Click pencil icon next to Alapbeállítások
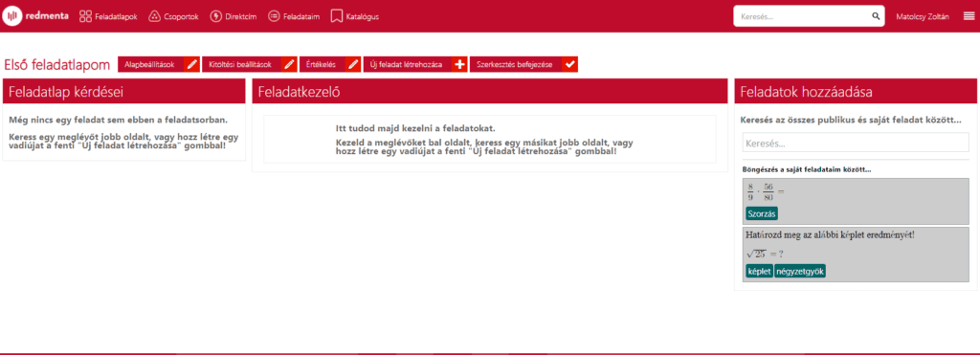This screenshot has width=980, height=355. 192,64
